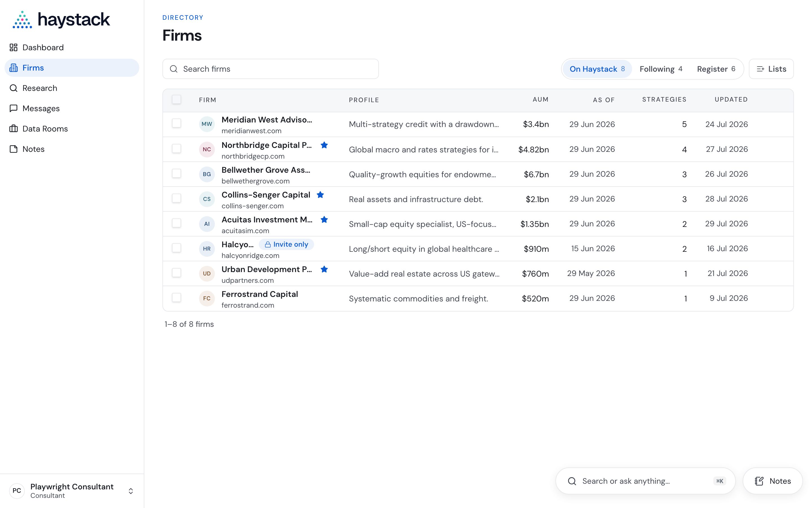Open Research in the sidebar

click(72, 88)
